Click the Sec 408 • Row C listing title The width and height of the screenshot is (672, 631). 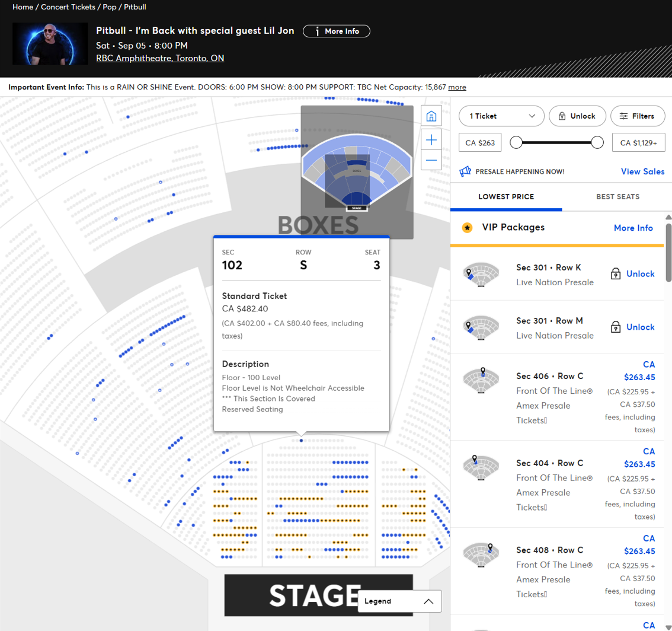[549, 550]
